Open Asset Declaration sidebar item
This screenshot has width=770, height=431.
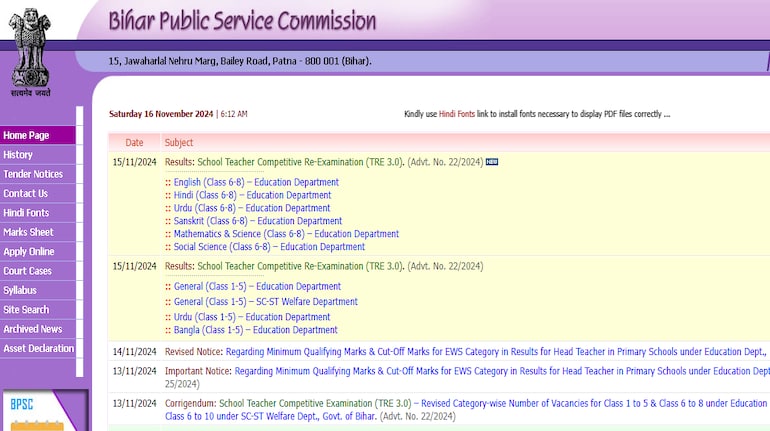[38, 349]
